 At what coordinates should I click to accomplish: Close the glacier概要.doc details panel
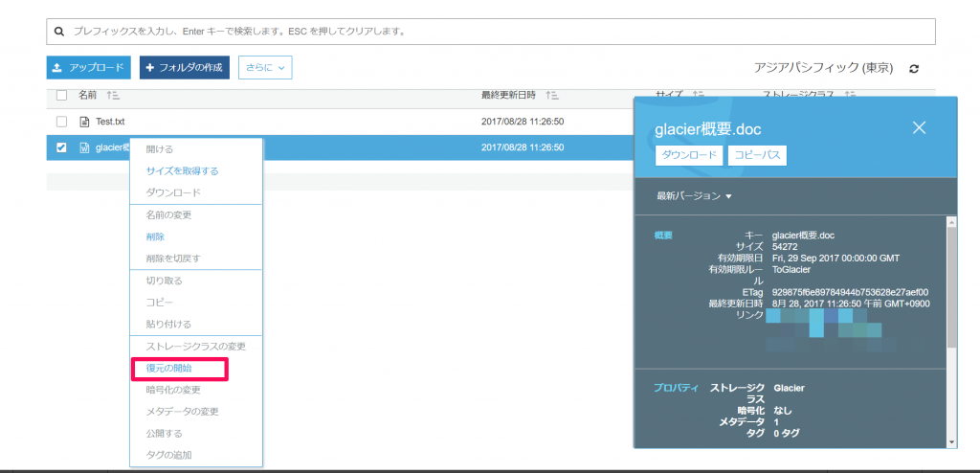[919, 128]
